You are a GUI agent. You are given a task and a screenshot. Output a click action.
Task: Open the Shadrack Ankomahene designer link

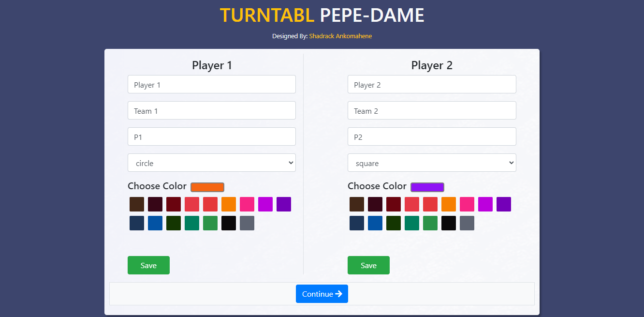[x=340, y=36]
